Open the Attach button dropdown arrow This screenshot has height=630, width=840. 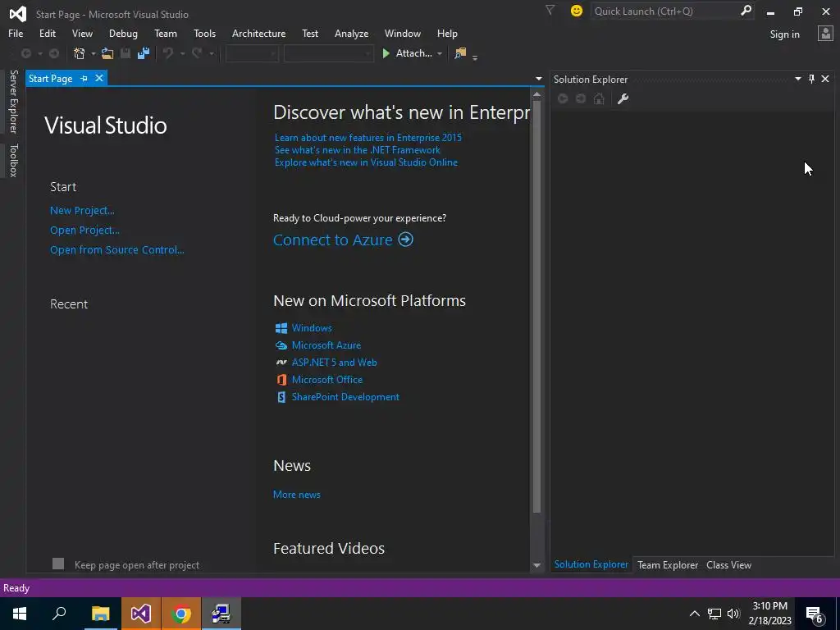point(440,53)
